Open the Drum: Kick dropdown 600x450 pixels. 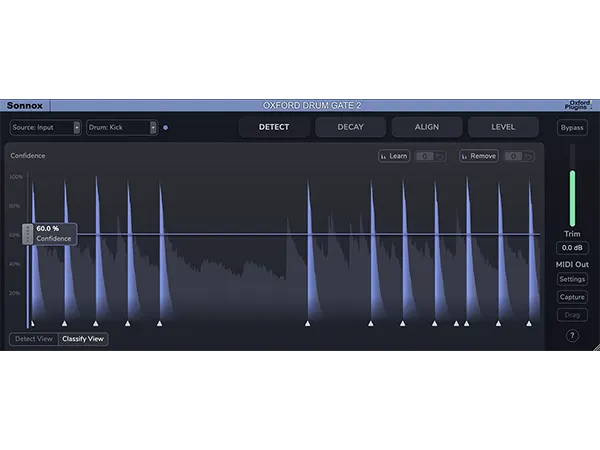point(122,128)
